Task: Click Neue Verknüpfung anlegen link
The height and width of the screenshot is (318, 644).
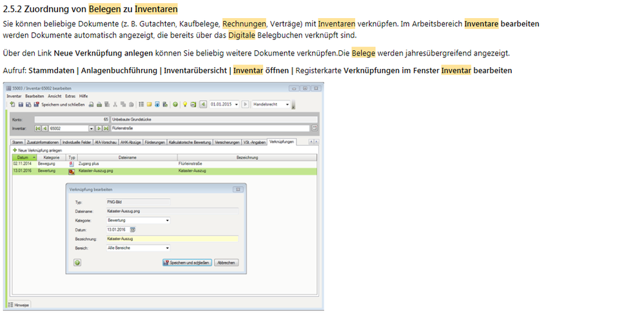Action: click(39, 150)
